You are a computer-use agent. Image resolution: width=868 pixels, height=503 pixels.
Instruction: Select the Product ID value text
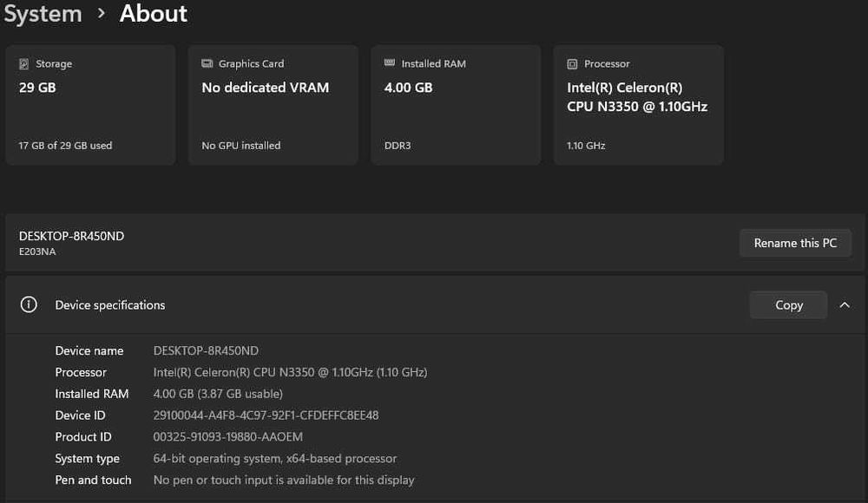point(227,437)
